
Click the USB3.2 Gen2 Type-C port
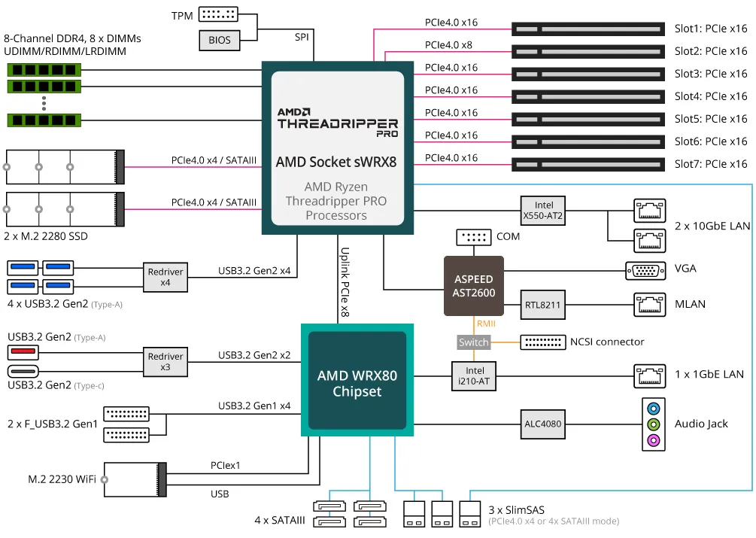23,370
